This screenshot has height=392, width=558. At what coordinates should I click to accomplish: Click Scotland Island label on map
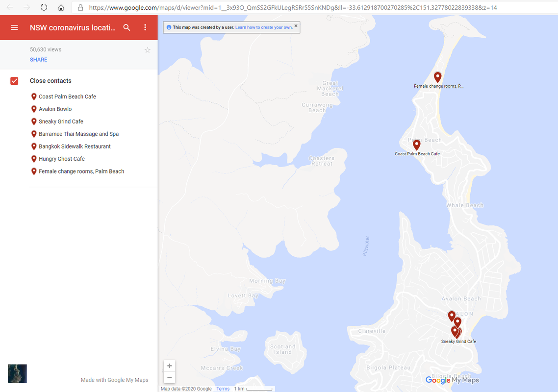(282, 349)
